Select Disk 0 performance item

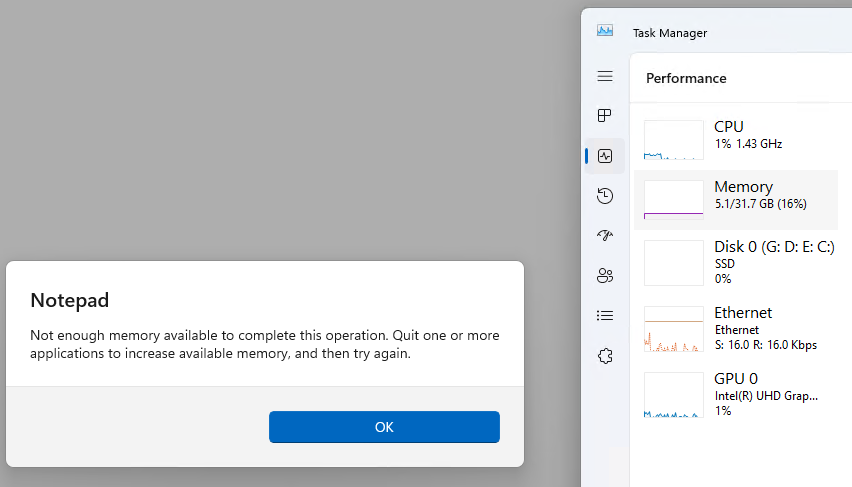pos(770,255)
